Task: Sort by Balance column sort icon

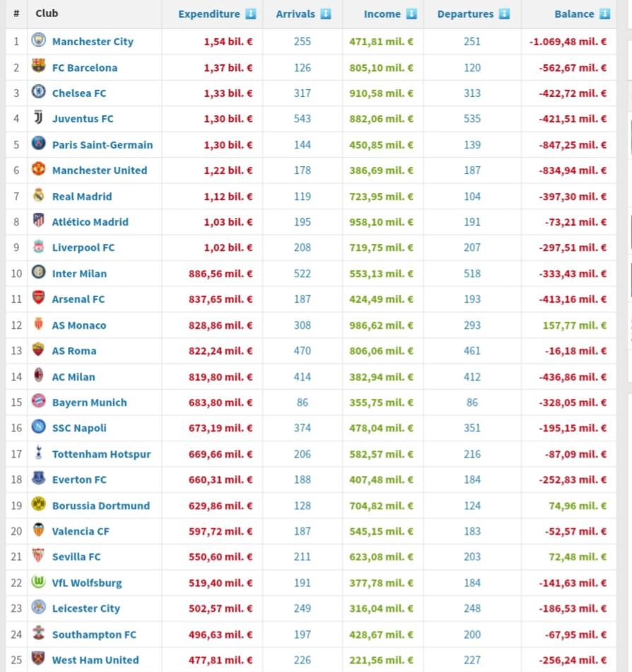Action: tap(604, 13)
